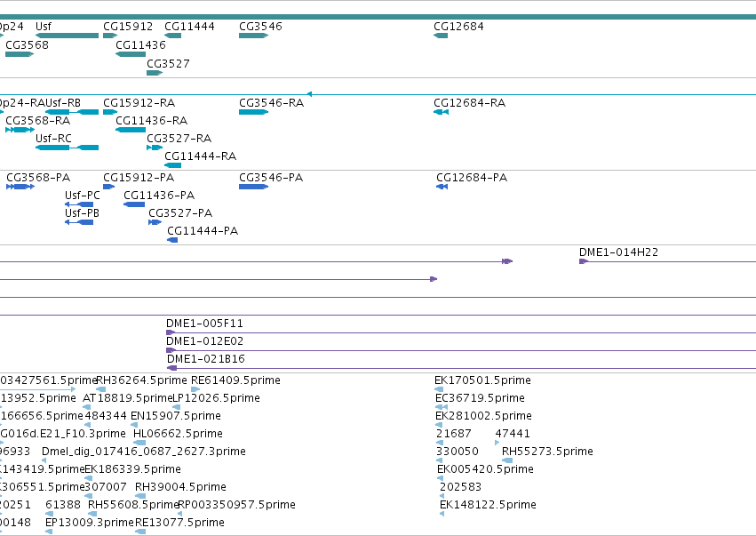
Task: Select the EK148122.5prime EST
Action: 442,514
